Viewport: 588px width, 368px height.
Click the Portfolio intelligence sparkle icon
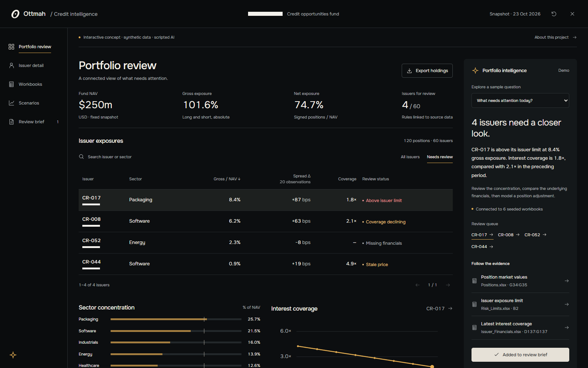pyautogui.click(x=475, y=70)
